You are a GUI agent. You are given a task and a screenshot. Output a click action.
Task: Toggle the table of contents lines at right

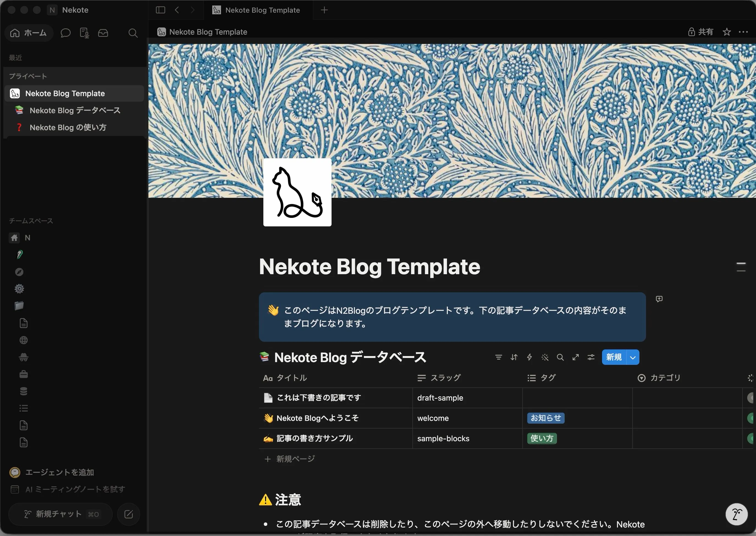coord(741,267)
